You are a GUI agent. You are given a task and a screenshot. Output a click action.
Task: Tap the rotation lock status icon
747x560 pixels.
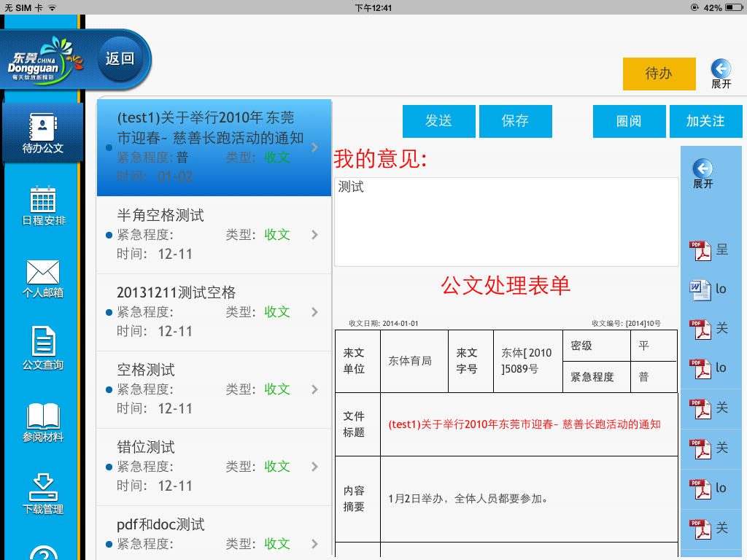[694, 7]
